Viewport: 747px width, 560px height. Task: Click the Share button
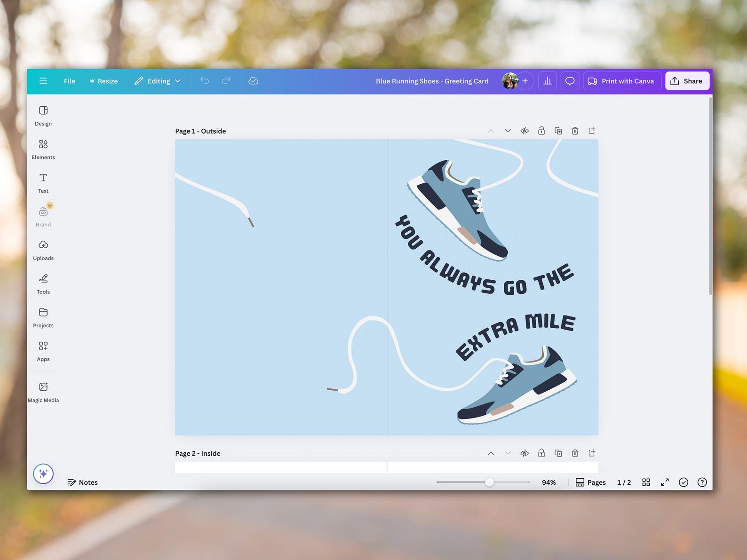point(687,81)
